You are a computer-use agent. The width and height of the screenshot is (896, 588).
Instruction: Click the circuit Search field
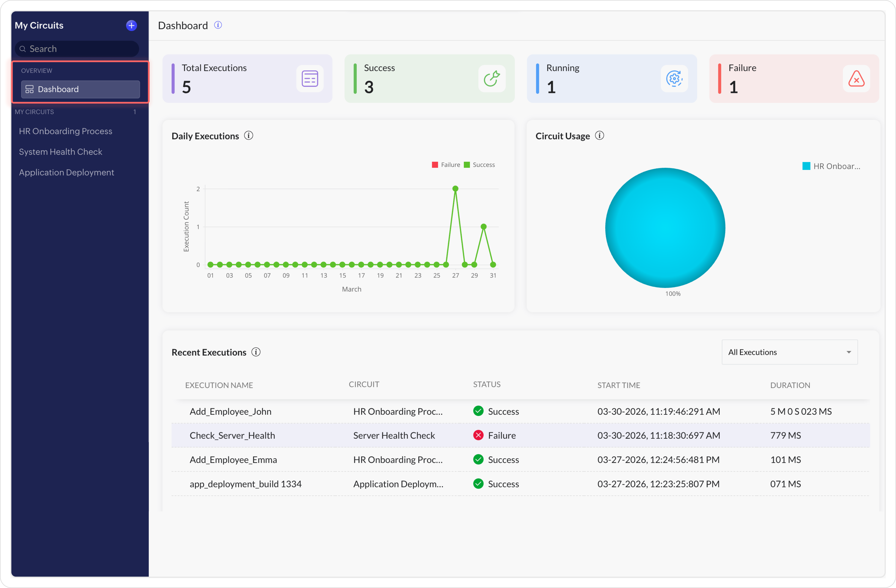click(77, 49)
